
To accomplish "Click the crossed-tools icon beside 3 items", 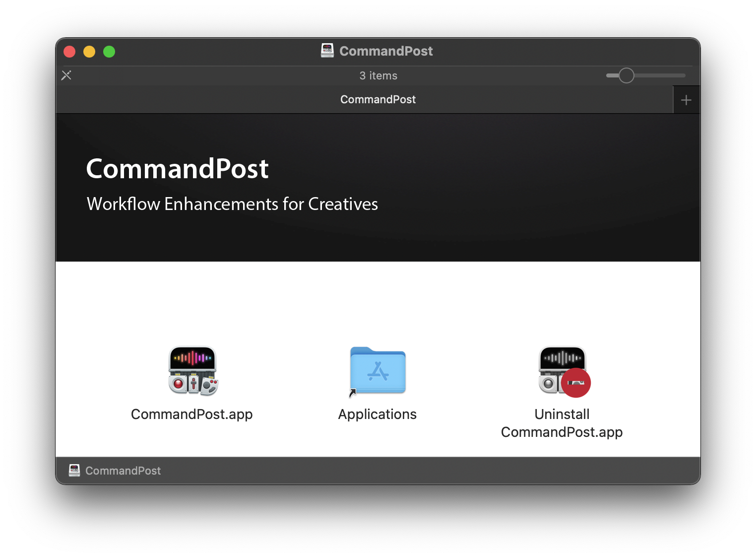I will 66,75.
